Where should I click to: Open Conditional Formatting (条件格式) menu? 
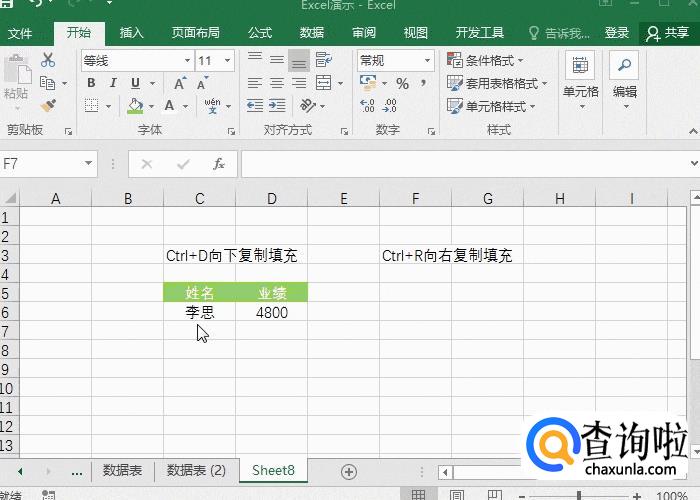click(485, 60)
